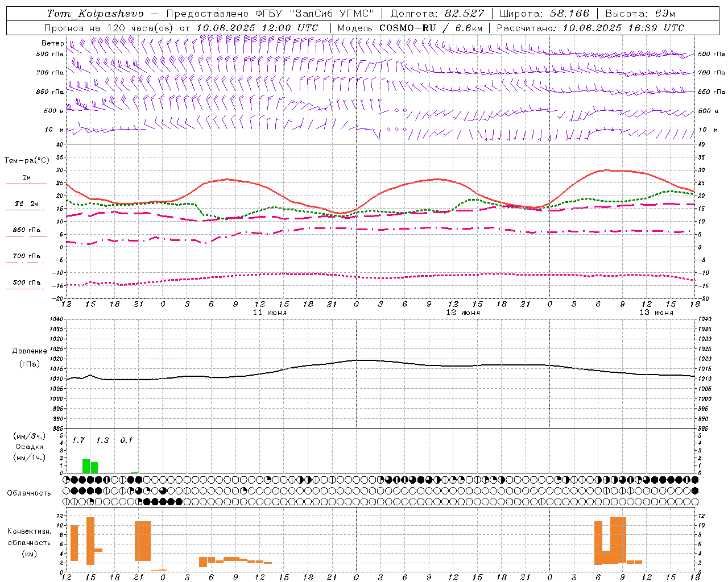Click the '11 июня' date label
Screen dimensions: 728x582
[x=270, y=313]
